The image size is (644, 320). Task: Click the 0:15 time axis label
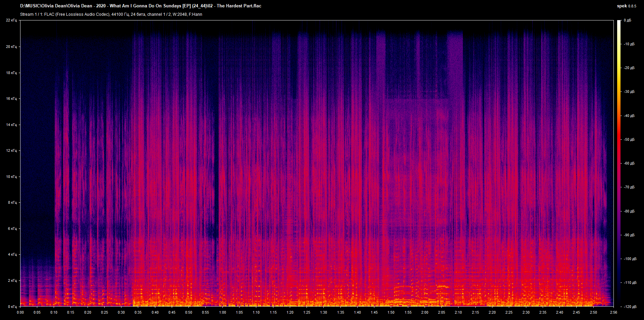coord(71,312)
